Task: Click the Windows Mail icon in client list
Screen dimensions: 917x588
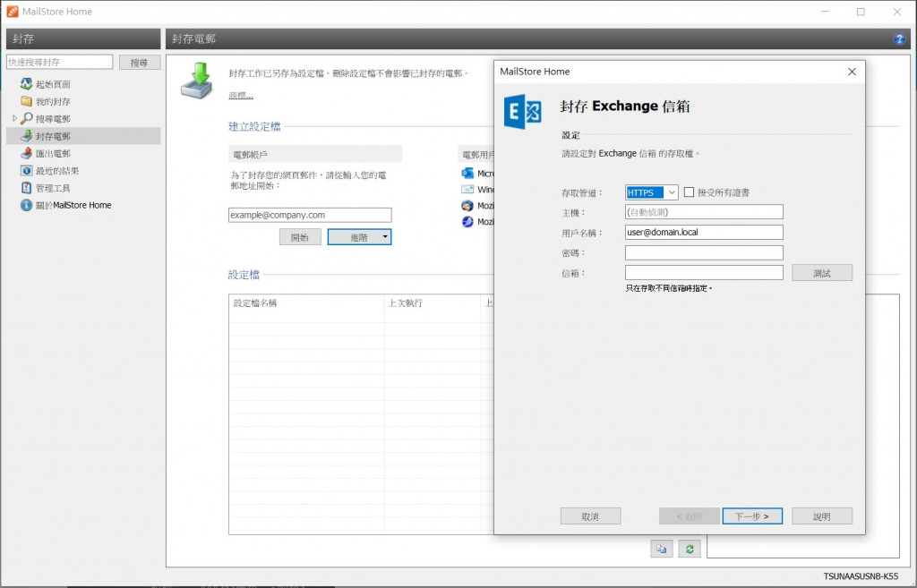Action: click(467, 190)
